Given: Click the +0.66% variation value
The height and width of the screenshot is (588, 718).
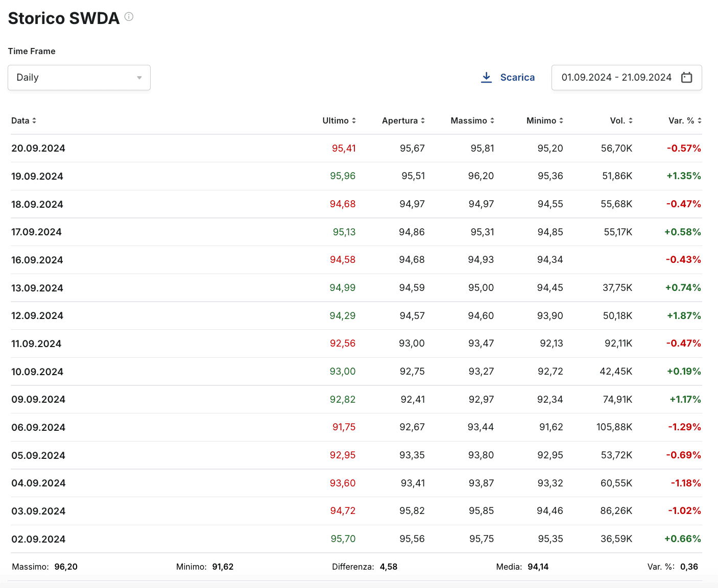Looking at the screenshot, I should (683, 539).
